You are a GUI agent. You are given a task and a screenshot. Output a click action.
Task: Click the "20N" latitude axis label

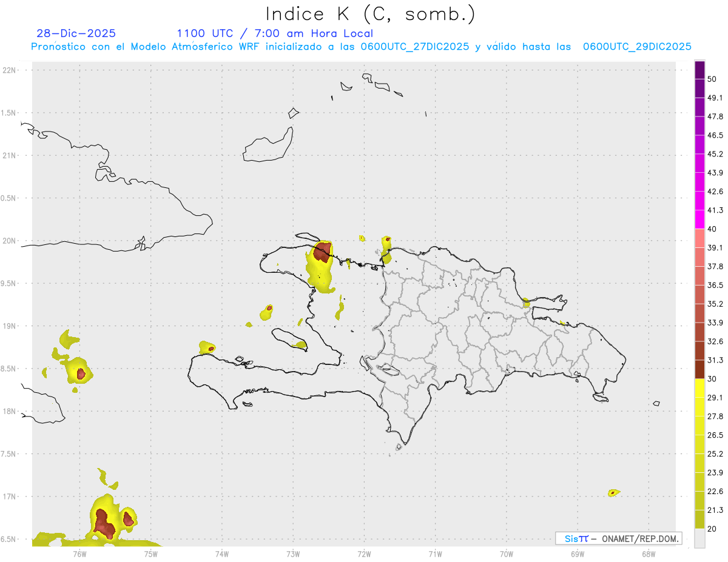[9, 241]
